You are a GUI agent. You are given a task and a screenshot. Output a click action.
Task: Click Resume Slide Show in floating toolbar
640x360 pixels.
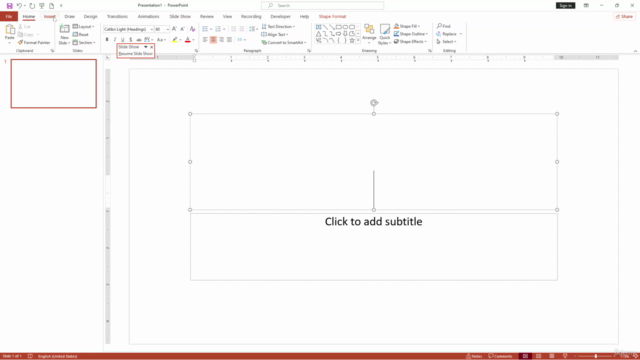click(x=136, y=53)
